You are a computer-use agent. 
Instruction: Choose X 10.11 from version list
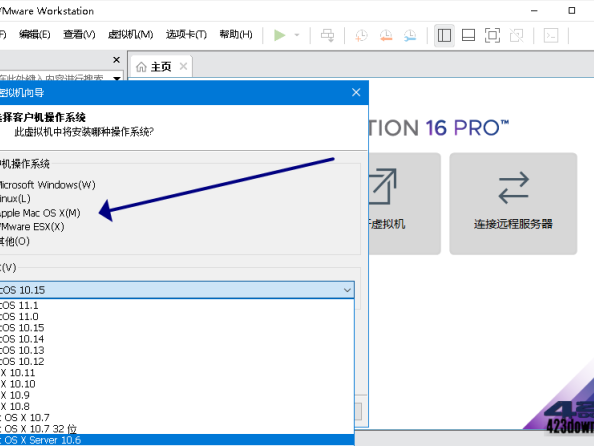click(177, 373)
